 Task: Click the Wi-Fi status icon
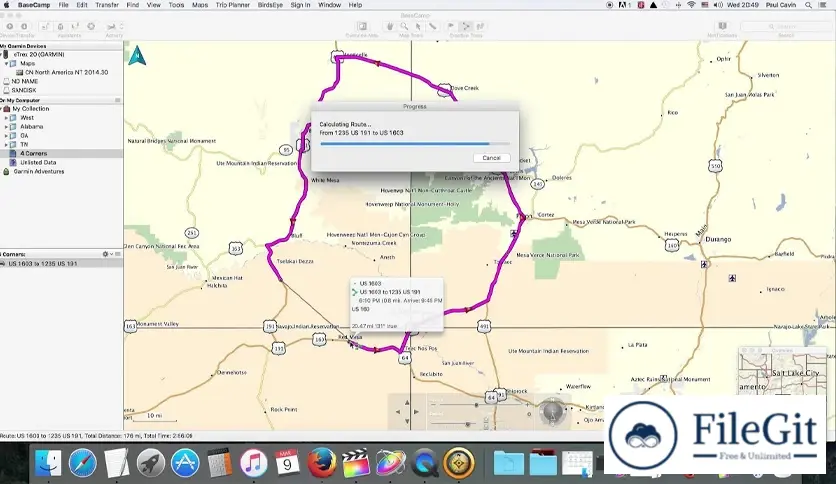click(x=691, y=5)
